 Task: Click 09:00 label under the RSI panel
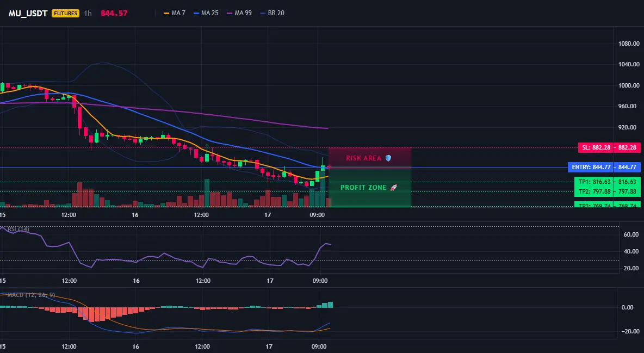coord(320,281)
